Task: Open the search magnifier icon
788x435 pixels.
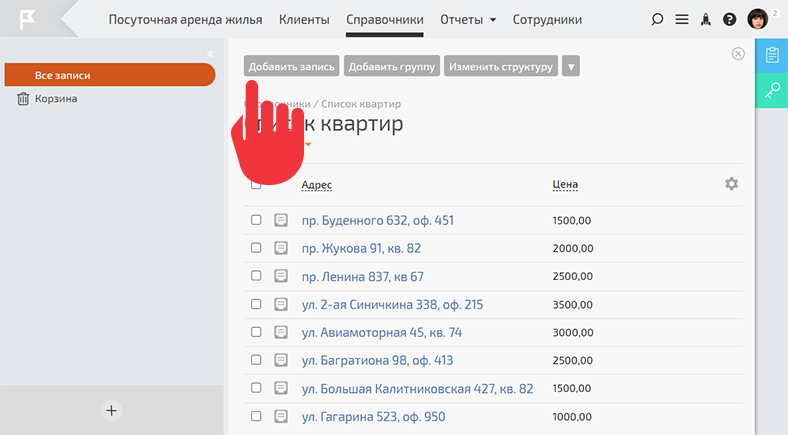Action: point(657,19)
